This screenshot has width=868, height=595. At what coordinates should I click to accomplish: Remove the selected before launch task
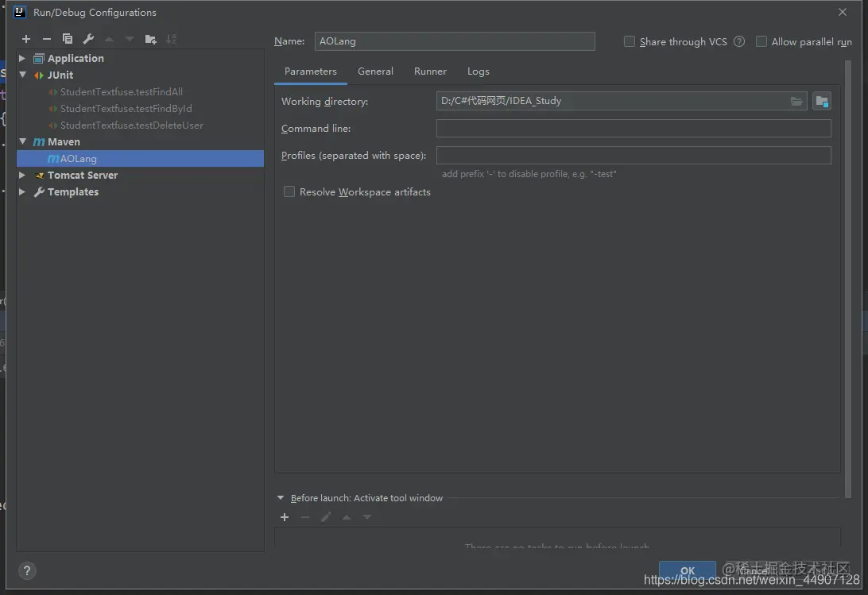pos(305,517)
